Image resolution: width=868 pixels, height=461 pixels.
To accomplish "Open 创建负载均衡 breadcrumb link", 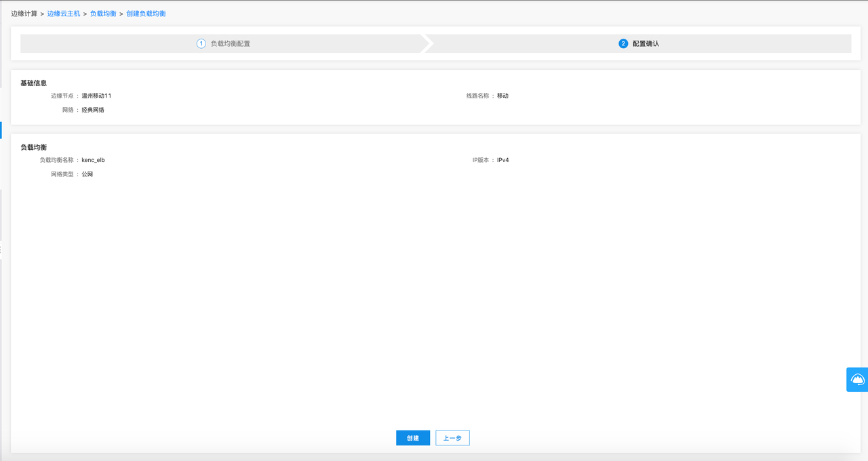I will (146, 14).
